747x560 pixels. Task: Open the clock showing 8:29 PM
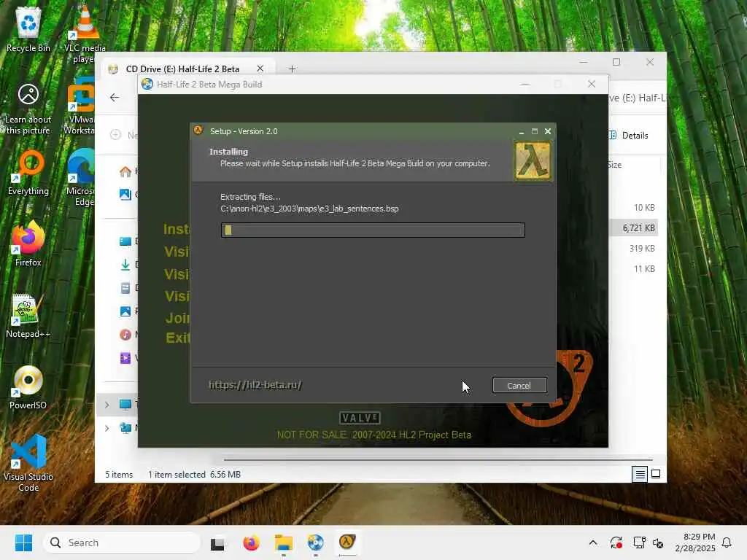(695, 542)
